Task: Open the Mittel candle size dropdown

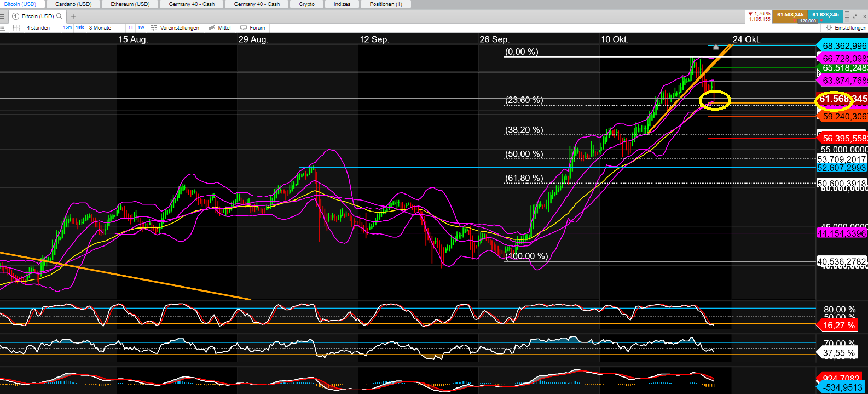Action: [x=220, y=27]
